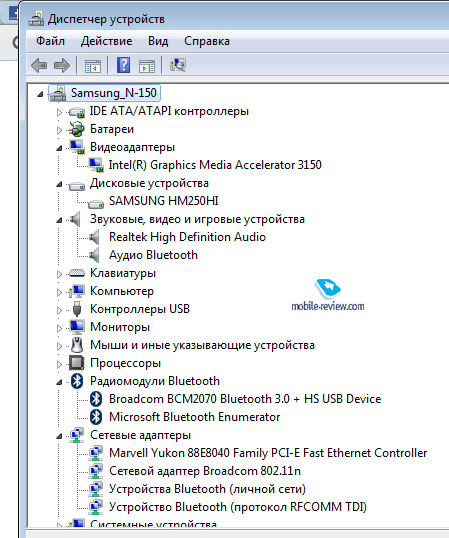449x538 pixels.
Task: Click the Samsung_N-150 computer icon
Action: pos(58,93)
